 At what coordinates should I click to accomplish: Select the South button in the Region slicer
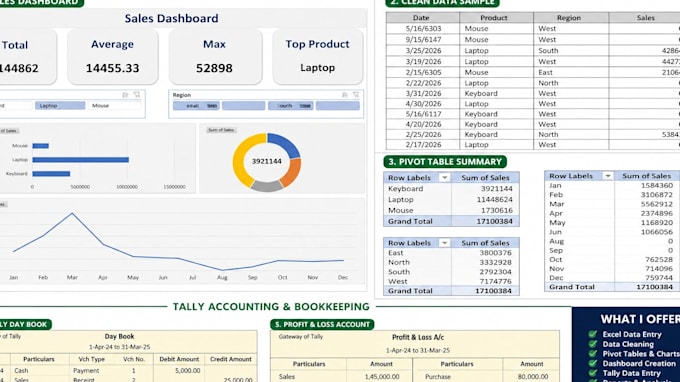(290, 106)
